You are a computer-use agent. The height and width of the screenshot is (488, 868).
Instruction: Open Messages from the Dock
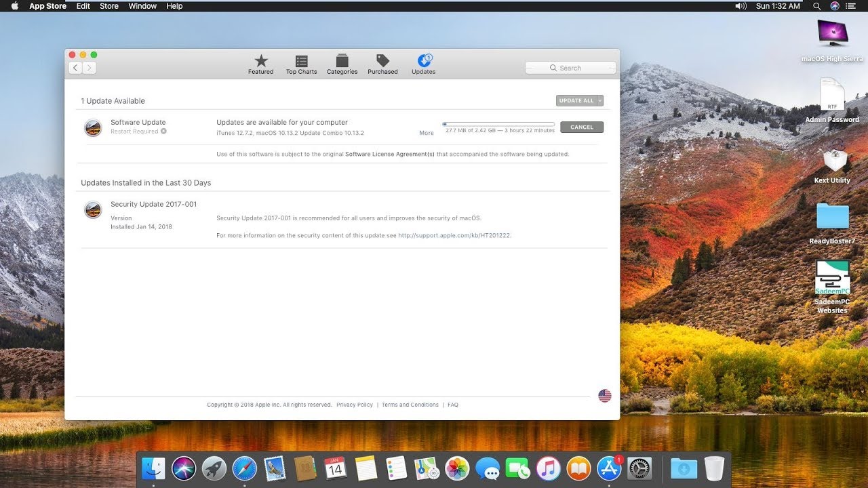click(x=488, y=468)
